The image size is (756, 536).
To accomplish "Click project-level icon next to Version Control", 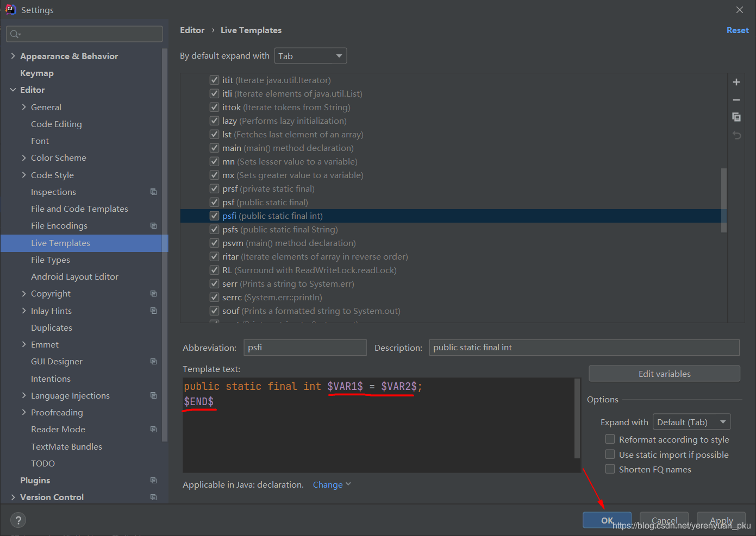I will 153,497.
